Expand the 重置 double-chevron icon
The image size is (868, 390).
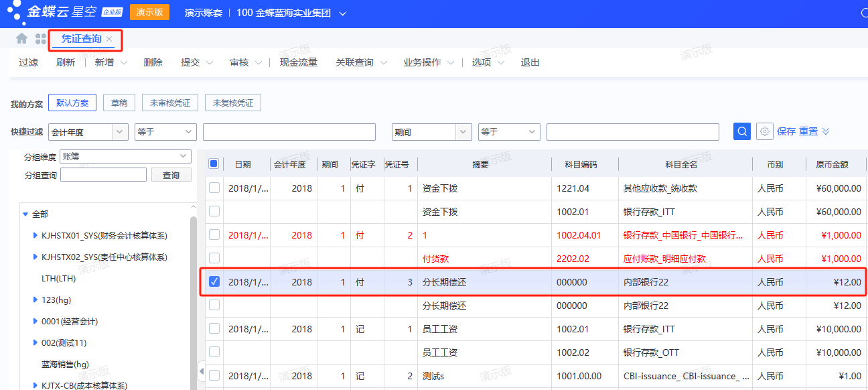pyautogui.click(x=826, y=132)
